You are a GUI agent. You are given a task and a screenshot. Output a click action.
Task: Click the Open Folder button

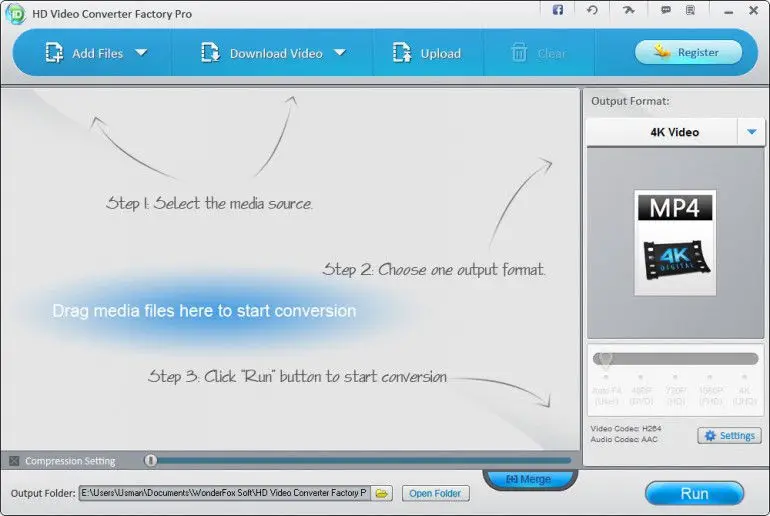pyautogui.click(x=436, y=493)
